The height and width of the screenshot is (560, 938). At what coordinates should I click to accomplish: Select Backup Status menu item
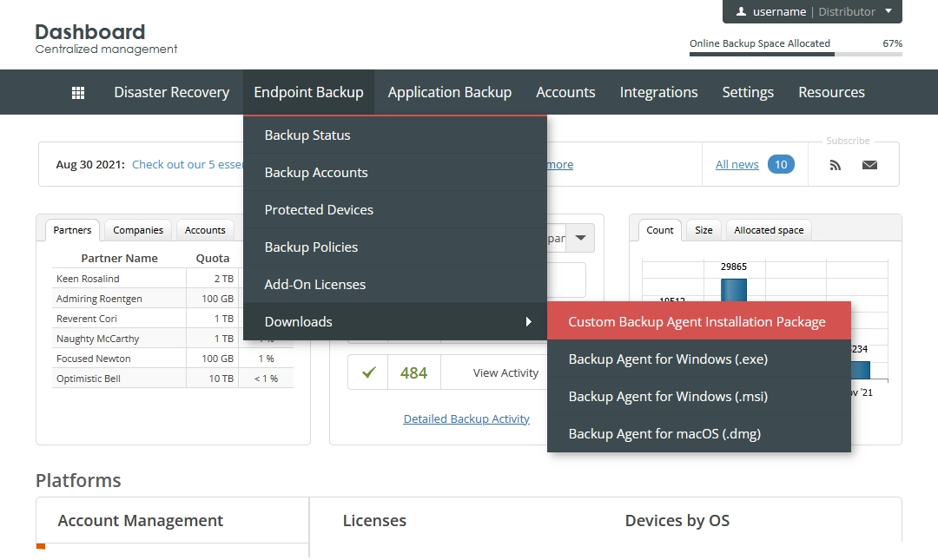395,135
